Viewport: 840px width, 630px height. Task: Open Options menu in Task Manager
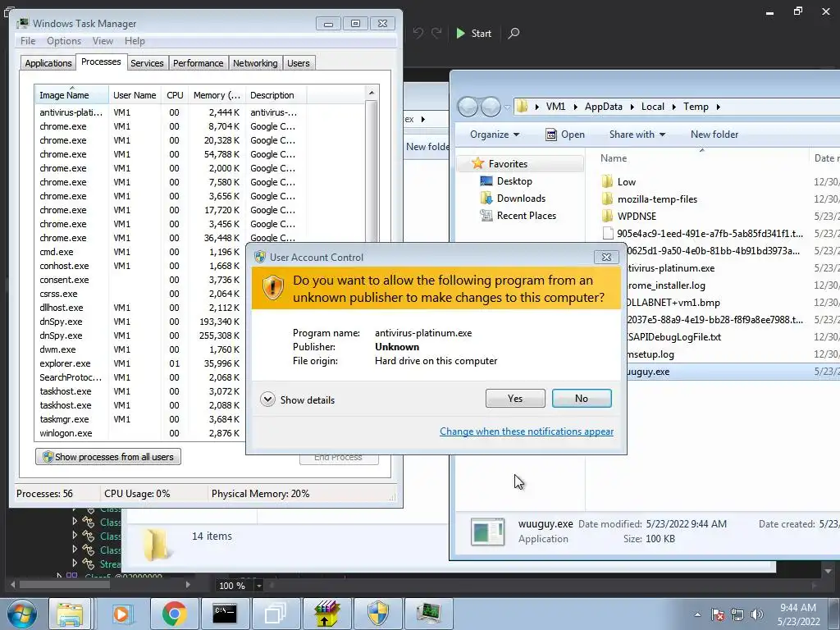[x=64, y=41]
